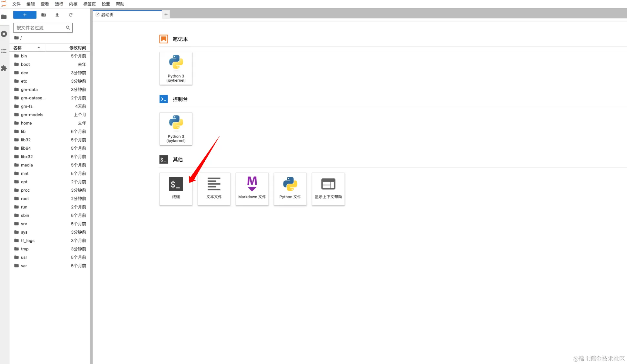This screenshot has width=627, height=364.
Task: Launch Python 3 notebook under 笔记本
Action: [x=176, y=68]
